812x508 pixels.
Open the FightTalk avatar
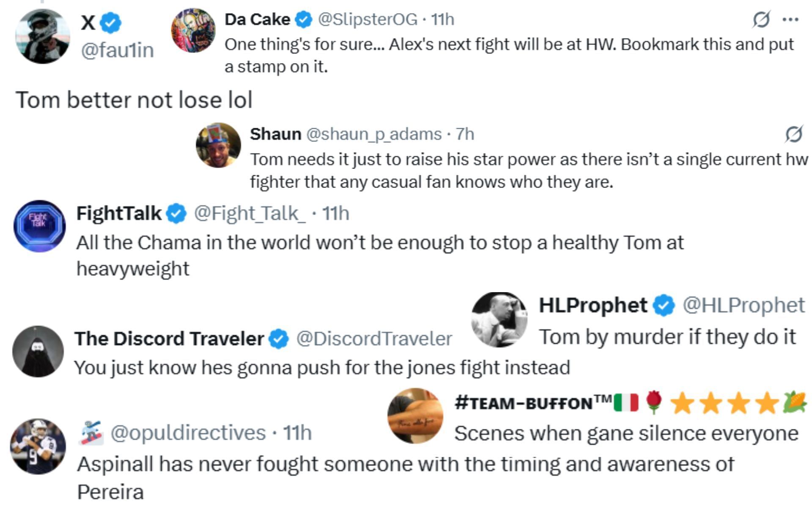(x=39, y=226)
